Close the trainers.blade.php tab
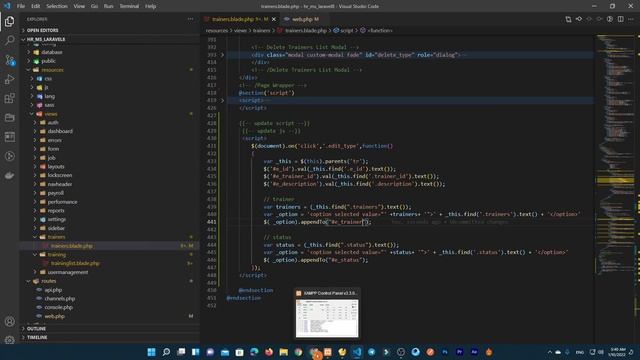This screenshot has width=640, height=360. 273,19
